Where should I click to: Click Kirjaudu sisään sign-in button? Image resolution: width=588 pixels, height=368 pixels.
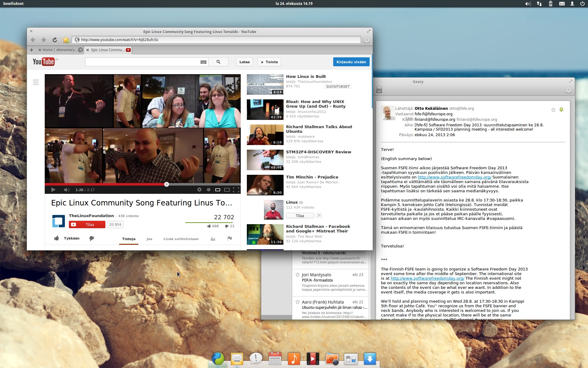pos(351,62)
